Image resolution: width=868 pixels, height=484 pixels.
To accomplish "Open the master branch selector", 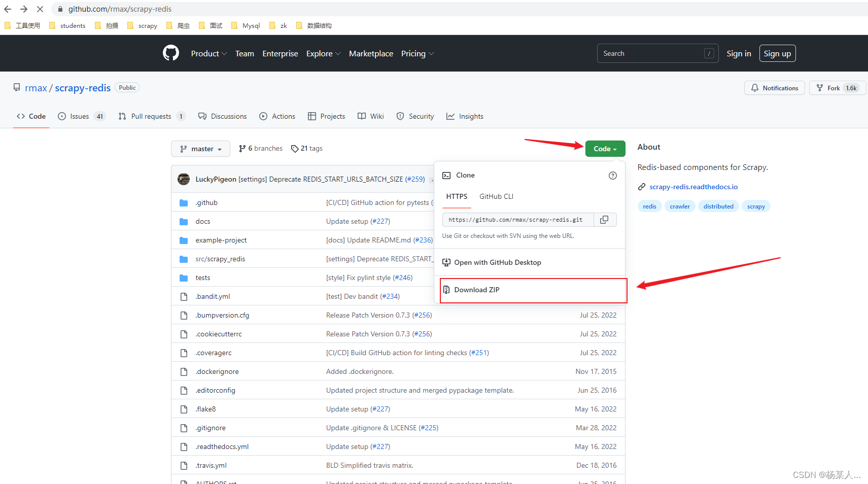I will coord(201,149).
